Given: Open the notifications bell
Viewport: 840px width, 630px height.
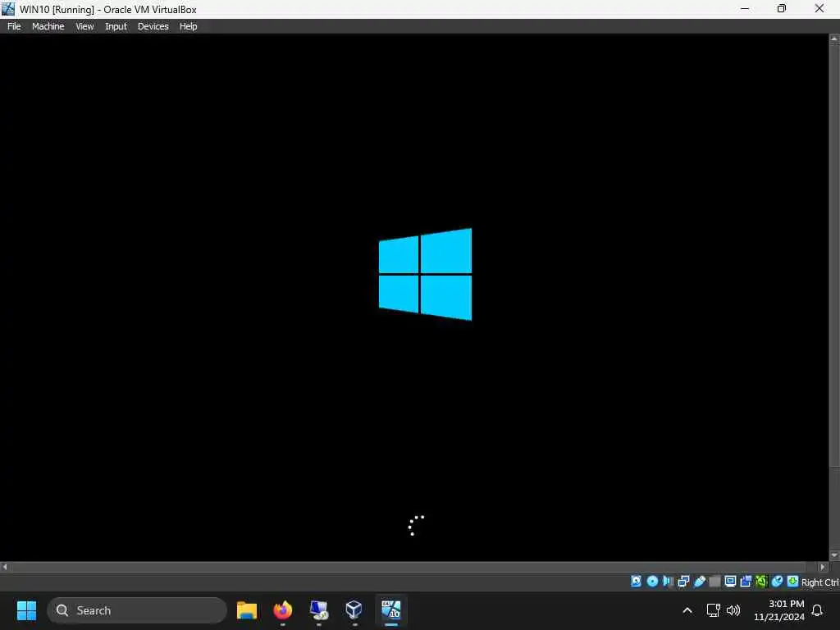Looking at the screenshot, I should [817, 610].
